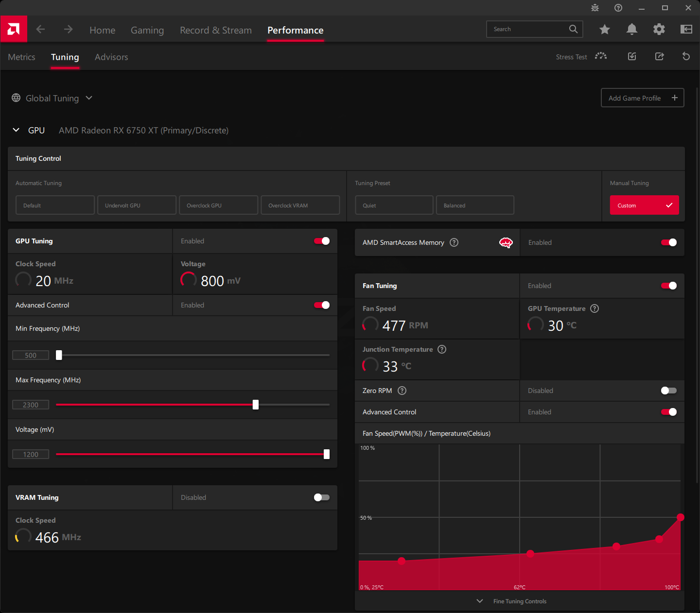This screenshot has height=613, width=700.
Task: Launch Stress Test gauge icon
Action: 601,56
